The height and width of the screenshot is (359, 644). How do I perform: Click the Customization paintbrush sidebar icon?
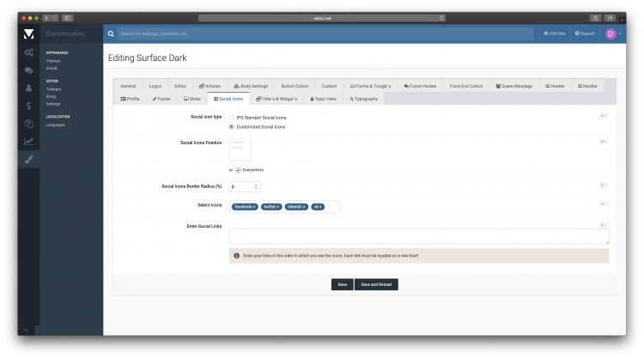[x=28, y=159]
